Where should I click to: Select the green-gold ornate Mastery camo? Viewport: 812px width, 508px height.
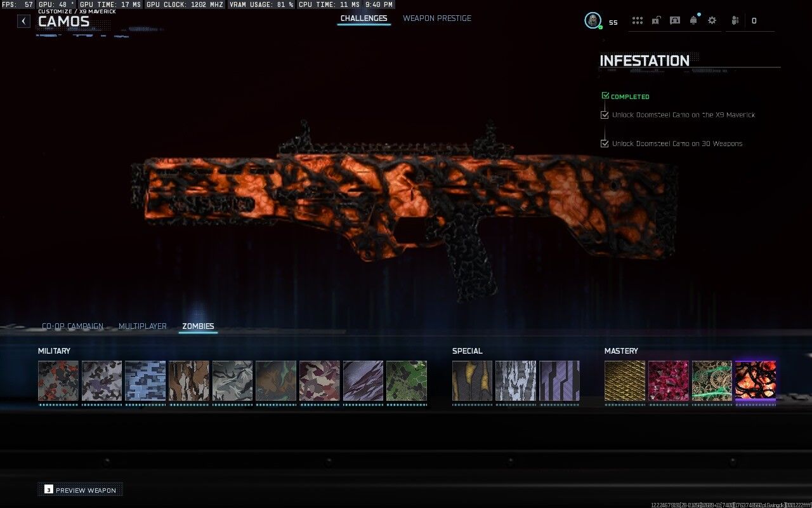coord(712,381)
